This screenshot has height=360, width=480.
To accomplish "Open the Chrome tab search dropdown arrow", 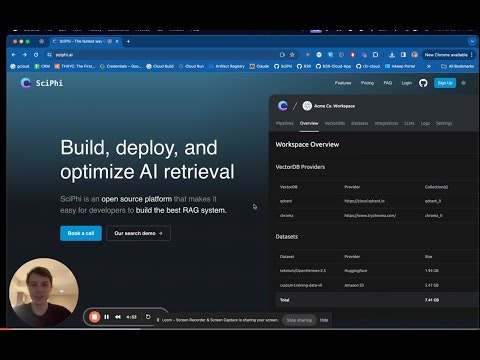I will coord(472,42).
